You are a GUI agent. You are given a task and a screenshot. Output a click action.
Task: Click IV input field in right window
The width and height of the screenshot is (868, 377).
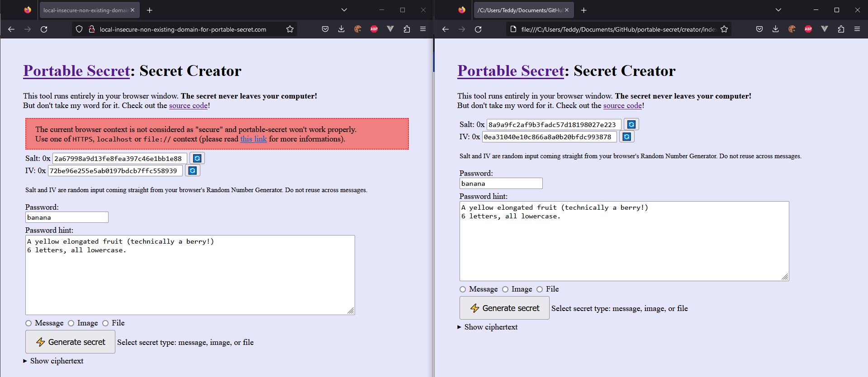point(549,137)
